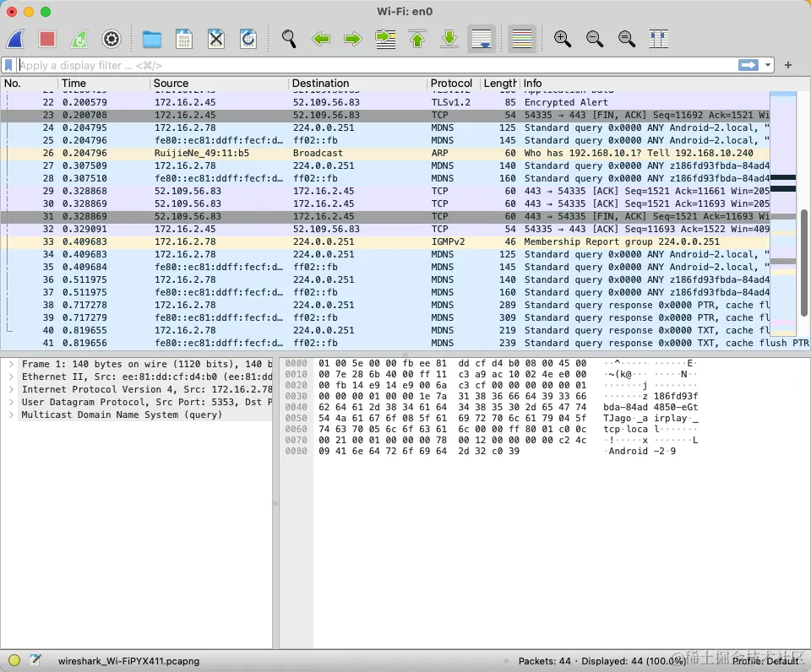Viewport: 811px width, 672px height.
Task: Sort packets by the Destination column header
Action: [320, 84]
